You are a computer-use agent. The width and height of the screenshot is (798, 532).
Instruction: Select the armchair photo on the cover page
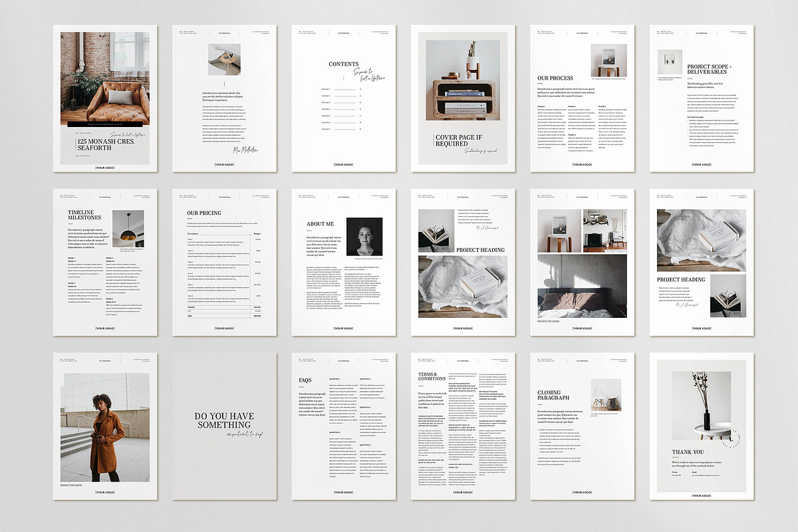pos(104,80)
